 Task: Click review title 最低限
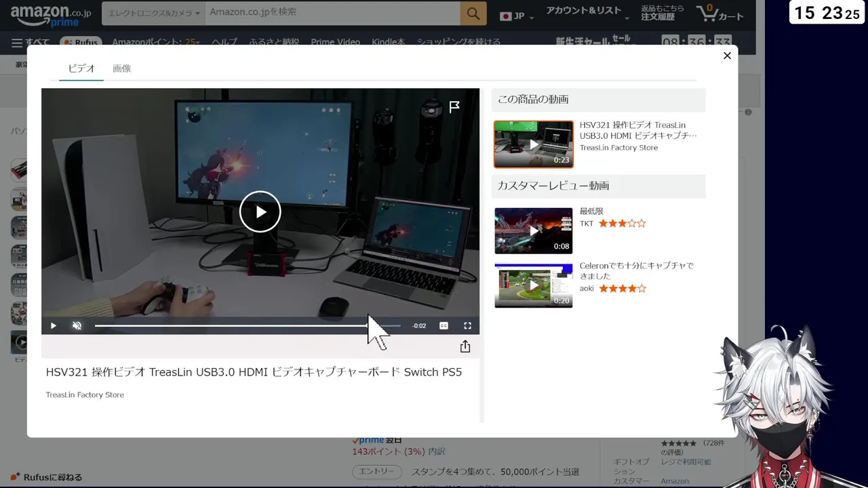pyautogui.click(x=591, y=211)
